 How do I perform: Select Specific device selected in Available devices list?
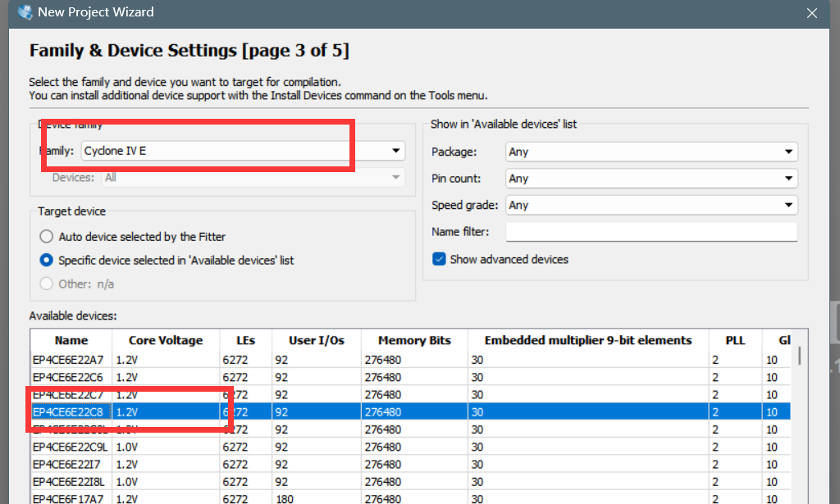(x=47, y=260)
